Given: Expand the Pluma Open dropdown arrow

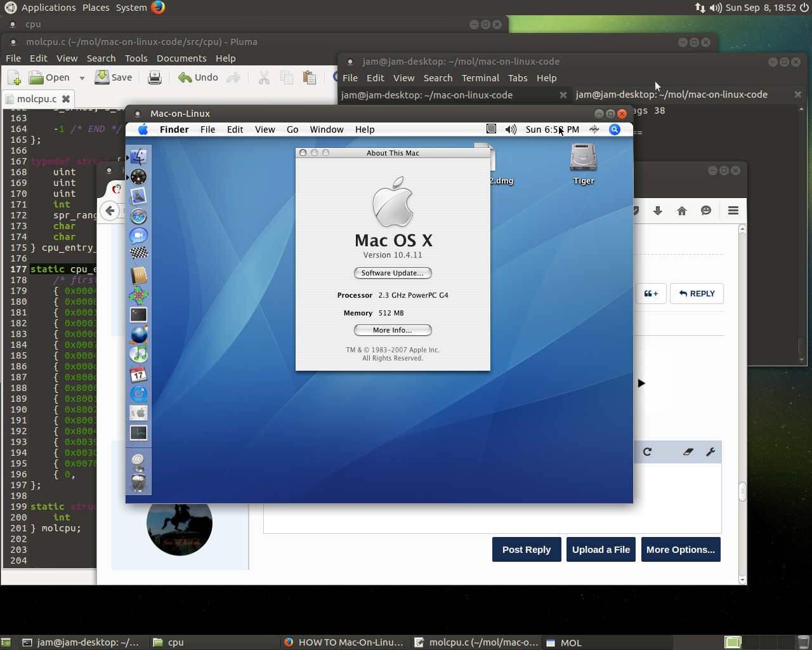Looking at the screenshot, I should tap(82, 78).
